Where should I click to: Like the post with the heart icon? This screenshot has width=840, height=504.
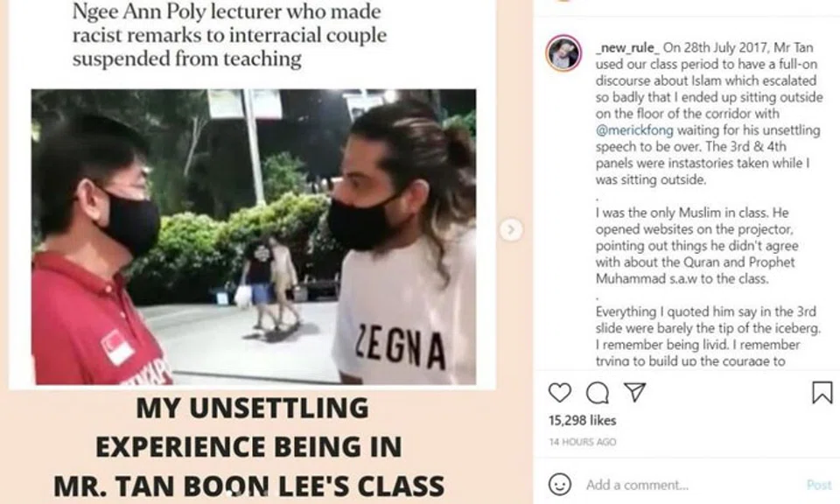coord(560,393)
